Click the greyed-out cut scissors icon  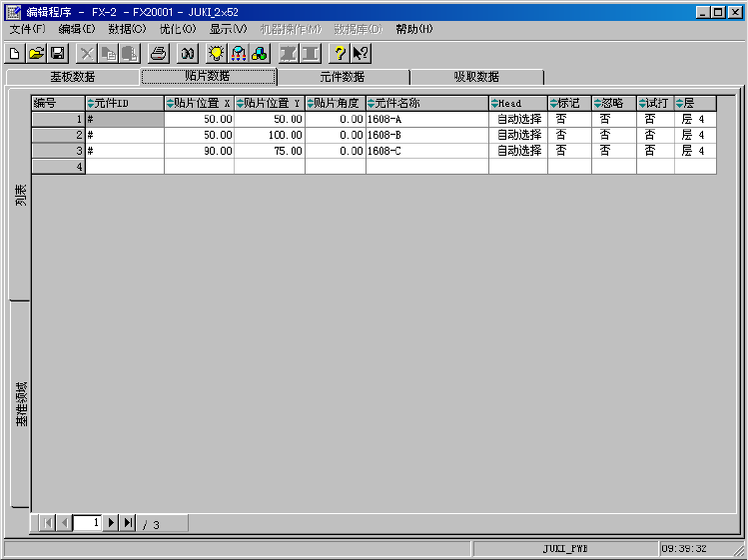point(87,54)
